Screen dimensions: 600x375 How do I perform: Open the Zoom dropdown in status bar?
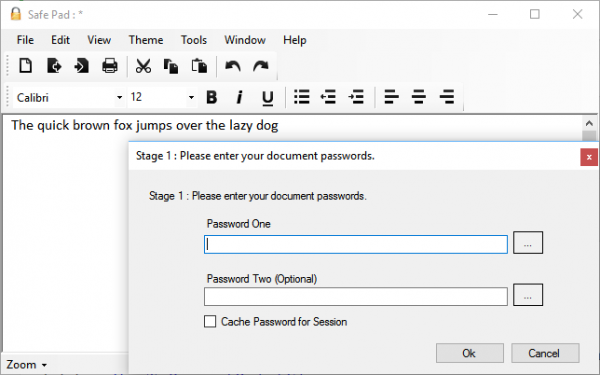26,365
